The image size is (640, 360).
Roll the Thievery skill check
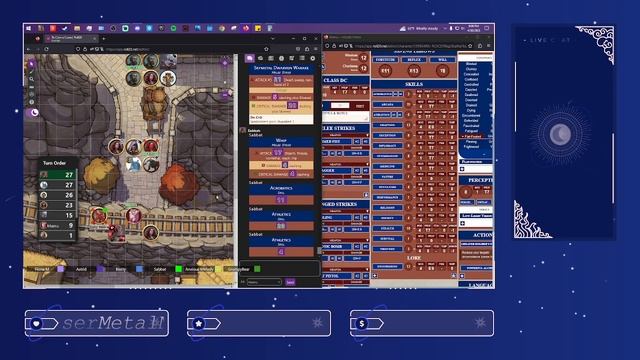(387, 249)
